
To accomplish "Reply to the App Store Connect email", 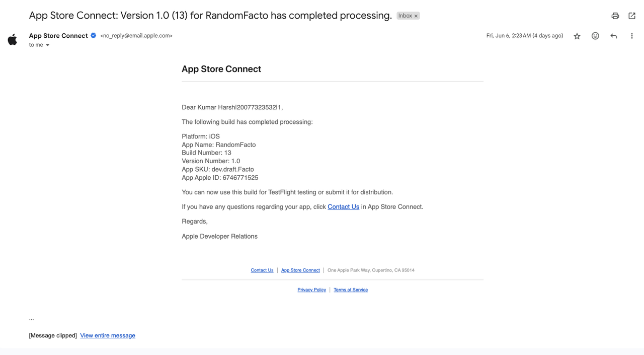I will click(613, 36).
